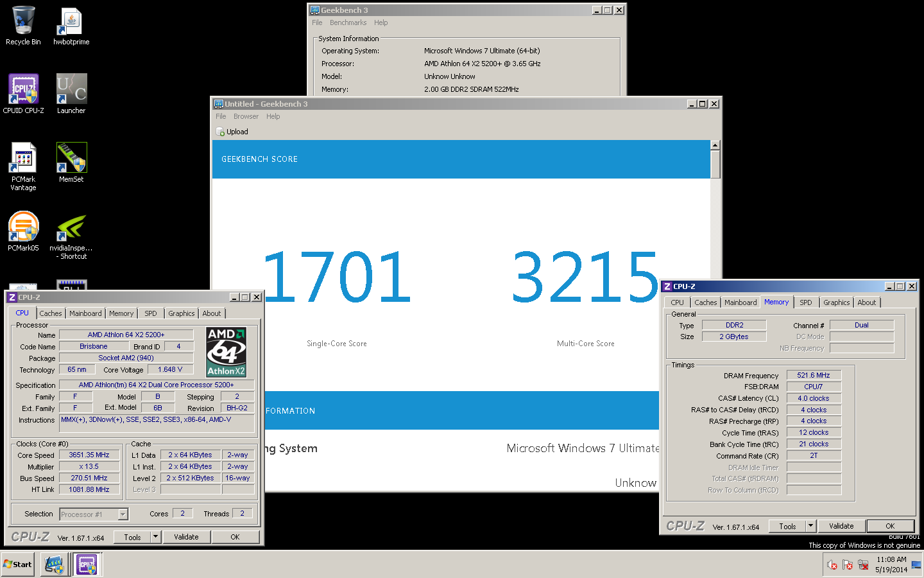Click the HT Link value 1081.88 MHz
This screenshot has width=924, height=578.
(x=89, y=489)
